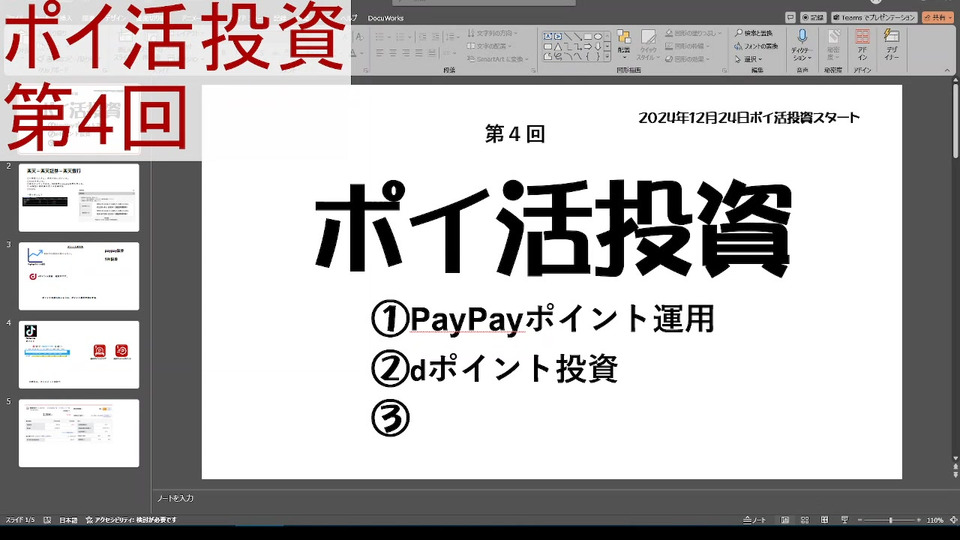Image resolution: width=960 pixels, height=540 pixels.
Task: Toggle the ノート notes pane button
Action: 754,520
